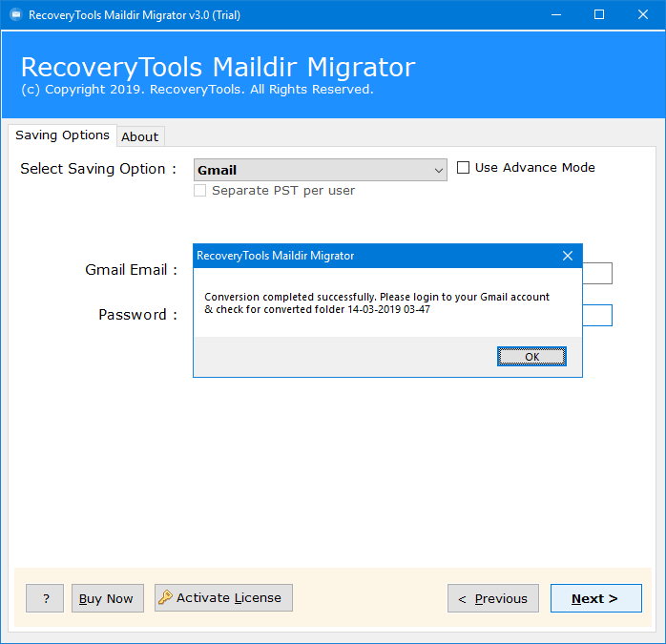Open the Select Saving Option dropdown
Viewport: 666px width, 644px height.
321,170
